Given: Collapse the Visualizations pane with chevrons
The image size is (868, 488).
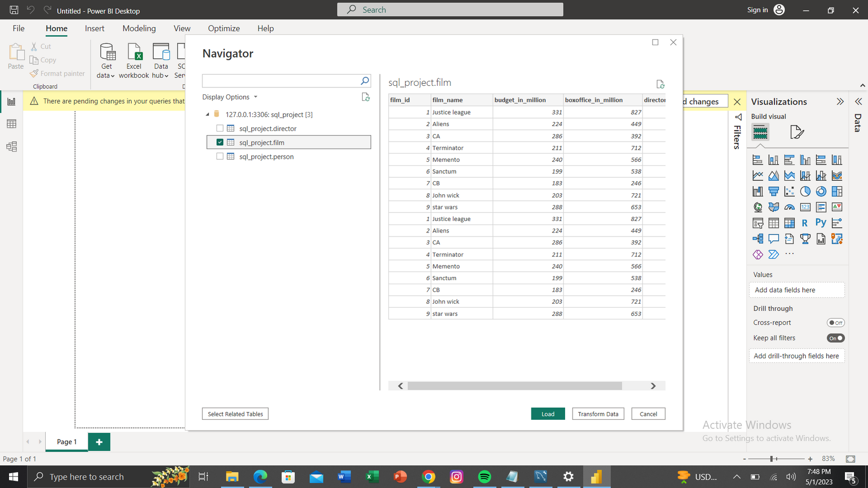Looking at the screenshot, I should 840,101.
